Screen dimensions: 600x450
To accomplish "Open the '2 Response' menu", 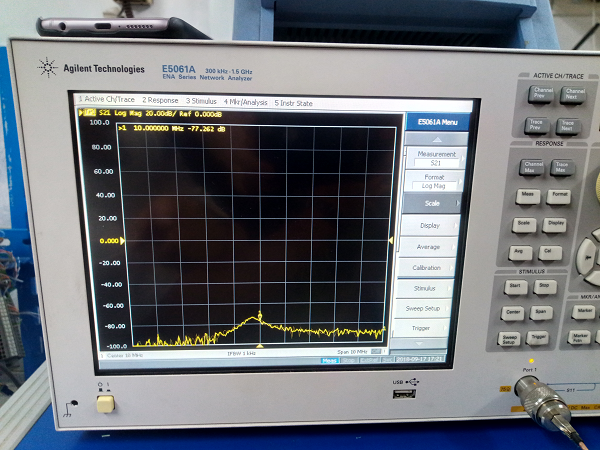I will click(x=160, y=100).
